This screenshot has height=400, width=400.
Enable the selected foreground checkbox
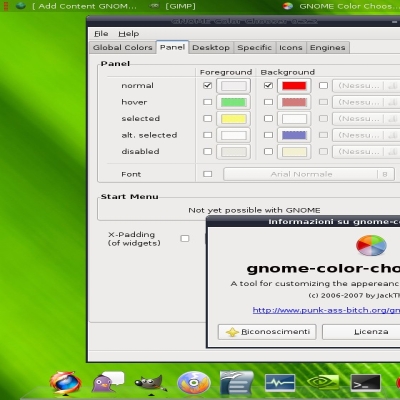(x=207, y=118)
